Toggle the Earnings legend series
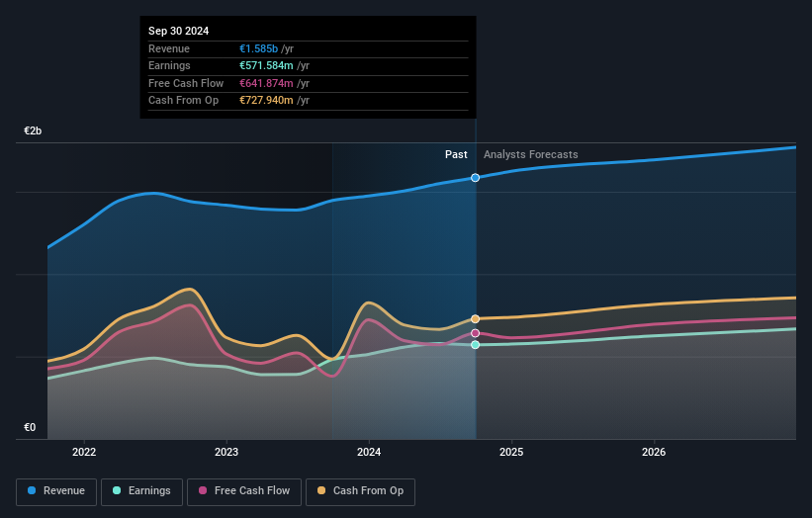The width and height of the screenshot is (812, 518). (x=141, y=491)
